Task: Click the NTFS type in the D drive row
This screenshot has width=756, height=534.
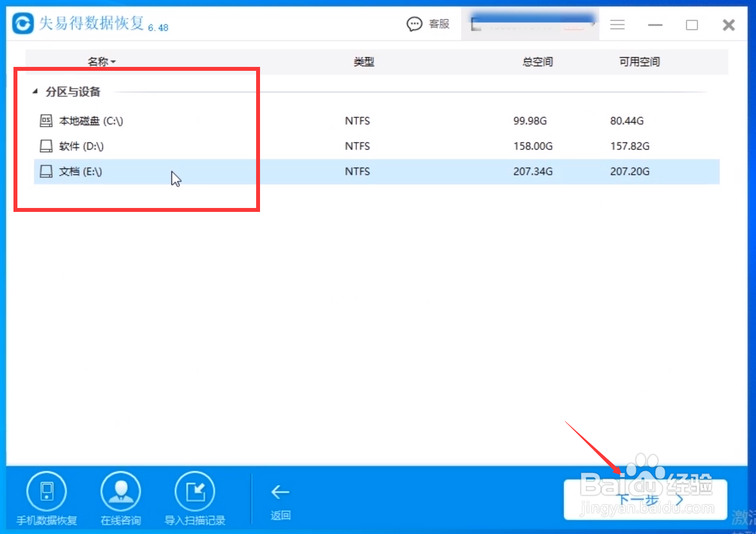Action: coord(357,146)
